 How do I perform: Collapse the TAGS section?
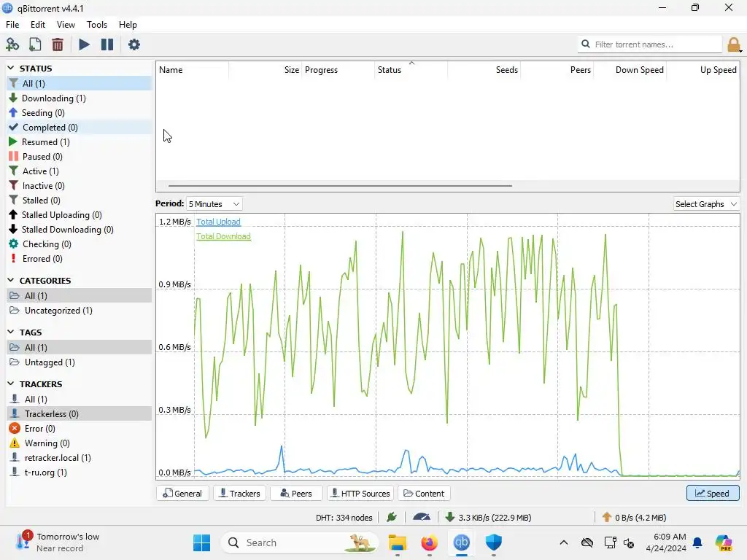point(11,332)
